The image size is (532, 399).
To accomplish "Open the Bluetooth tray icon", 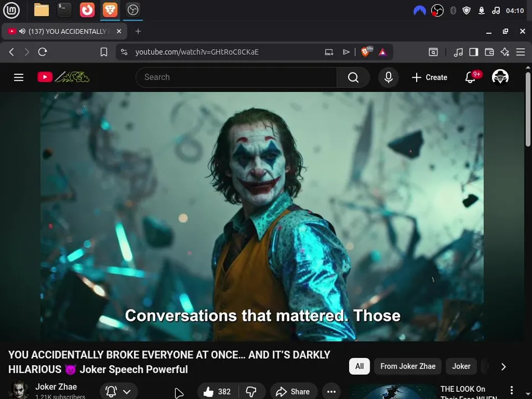I will click(453, 11).
